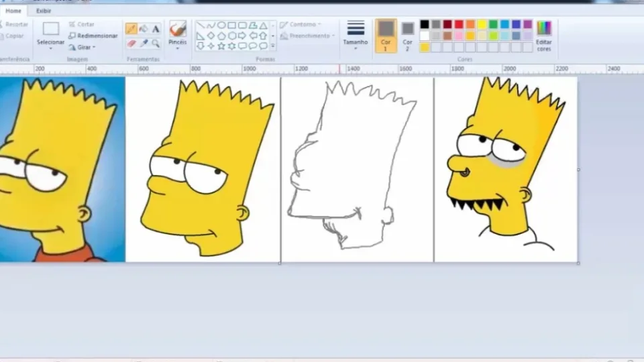Pick the black color swatch
Viewport: 644px width, 362px height.
425,25
